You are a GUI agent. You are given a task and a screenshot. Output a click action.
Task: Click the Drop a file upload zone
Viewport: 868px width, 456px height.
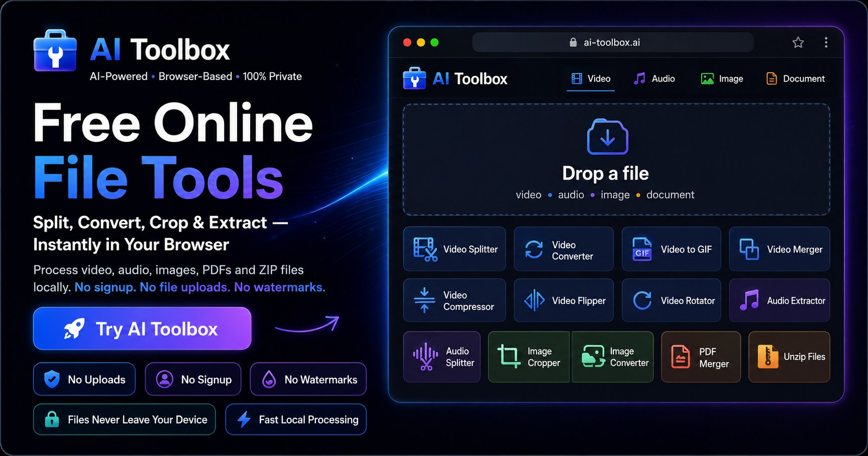click(616, 160)
